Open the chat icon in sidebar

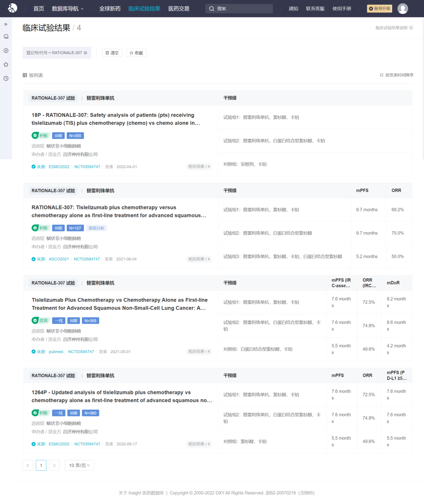[6, 37]
